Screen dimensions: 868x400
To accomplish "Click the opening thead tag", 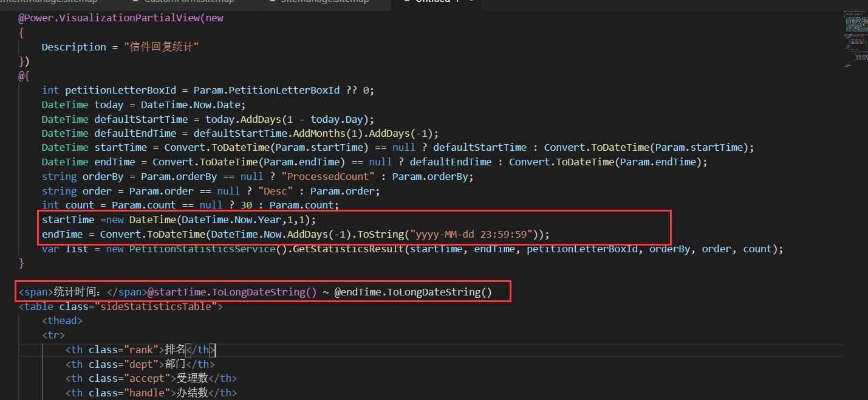I will pos(62,320).
